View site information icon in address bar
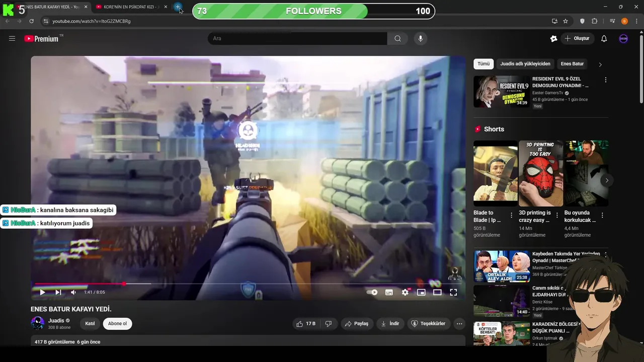 pyautogui.click(x=46, y=21)
